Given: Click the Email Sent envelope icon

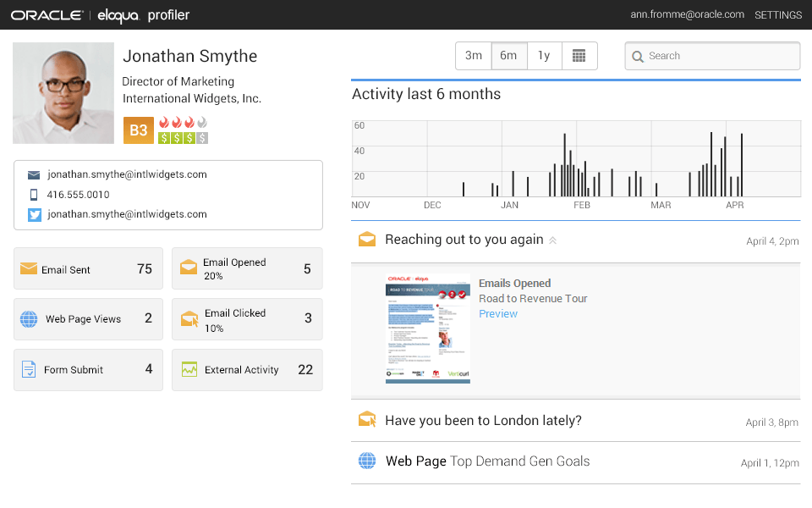Looking at the screenshot, I should click(29, 268).
